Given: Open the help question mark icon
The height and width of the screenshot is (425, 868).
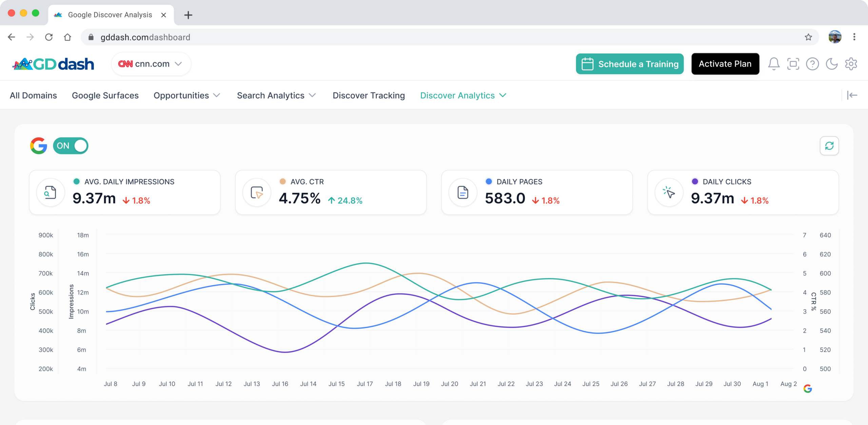Looking at the screenshot, I should pos(812,64).
